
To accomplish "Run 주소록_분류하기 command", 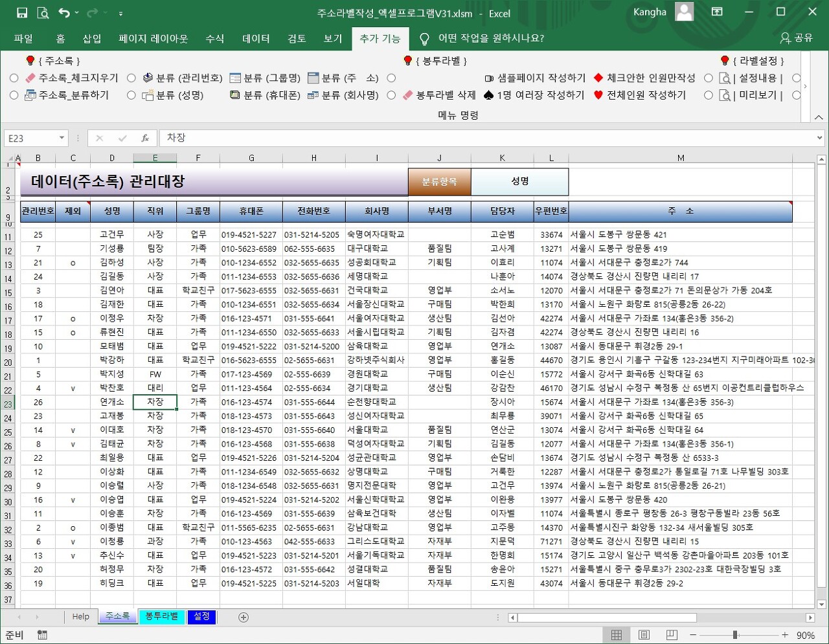I will pos(66,94).
